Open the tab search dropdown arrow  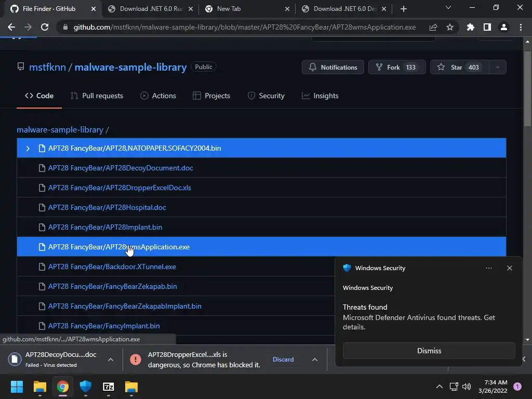[x=448, y=7]
